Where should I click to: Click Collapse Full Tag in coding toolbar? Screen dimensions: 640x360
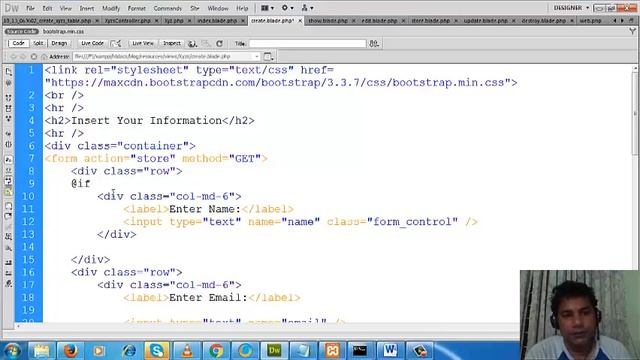point(8,98)
